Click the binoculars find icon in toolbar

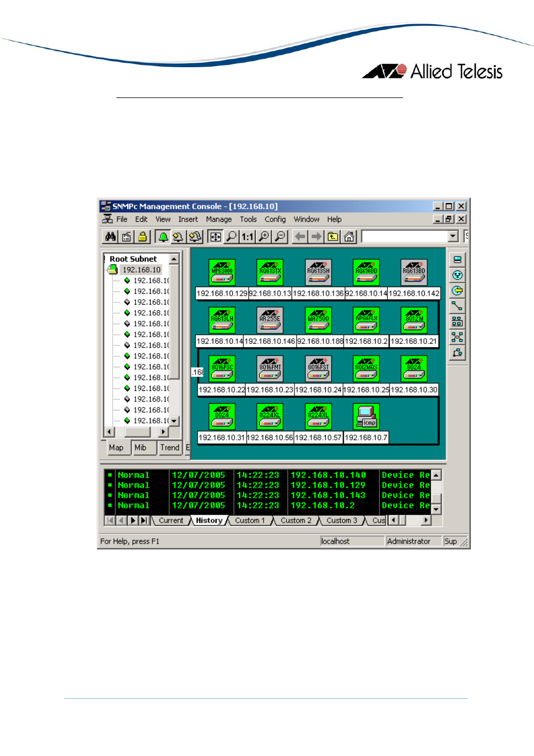coord(110,237)
